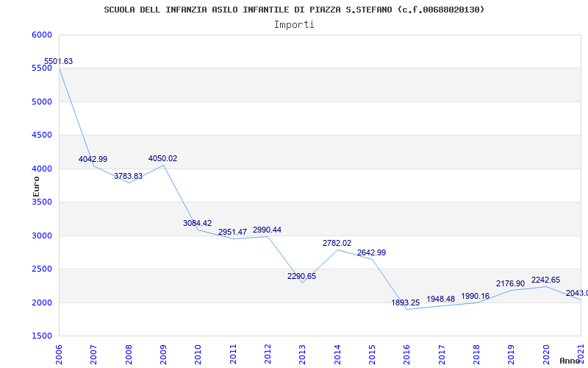Select the 4042.99 data label
This screenshot has width=588, height=368.
point(93,159)
